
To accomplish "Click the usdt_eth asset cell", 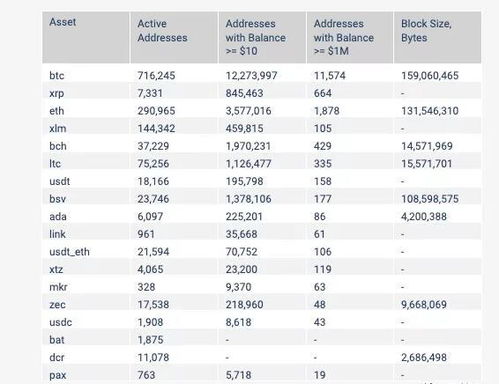I will tap(69, 252).
